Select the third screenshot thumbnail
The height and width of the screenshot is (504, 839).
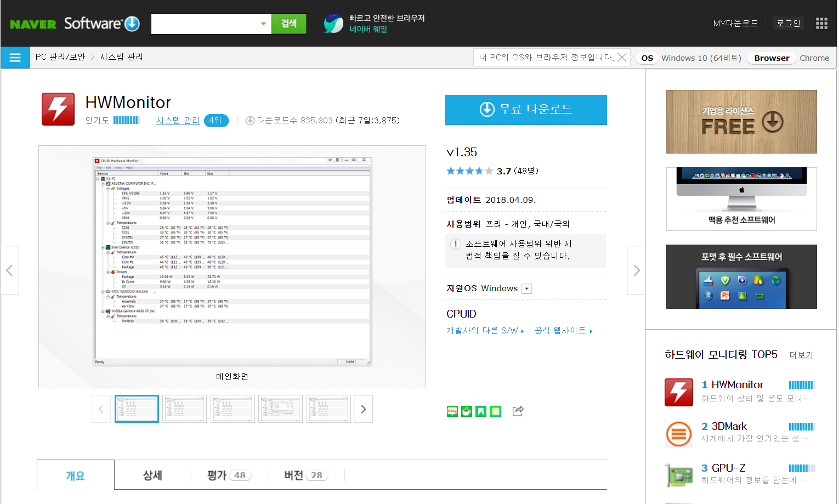pos(233,409)
